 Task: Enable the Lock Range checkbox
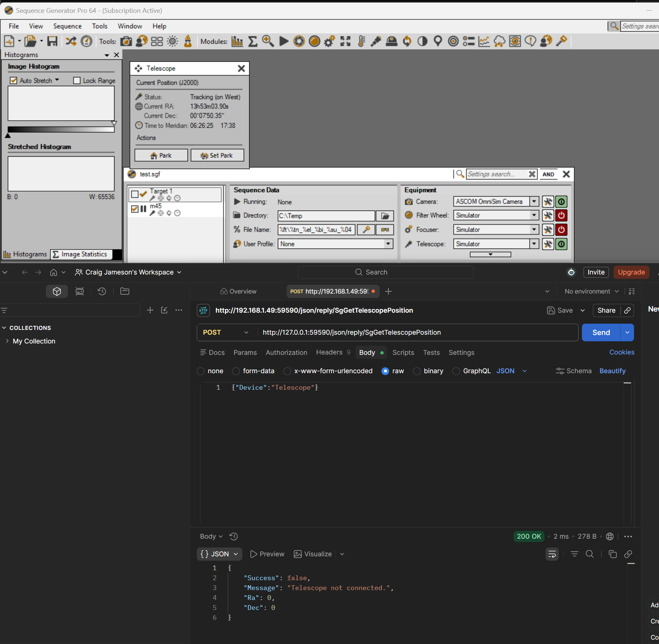77,80
